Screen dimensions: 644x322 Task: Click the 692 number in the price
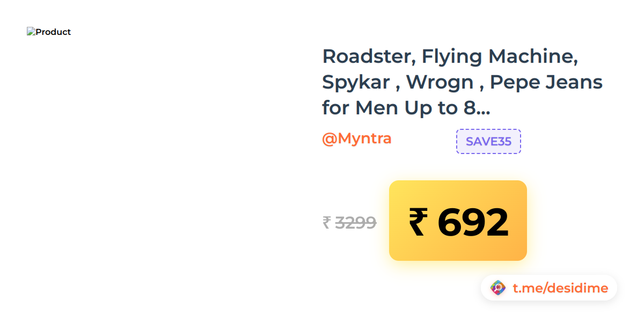(473, 222)
